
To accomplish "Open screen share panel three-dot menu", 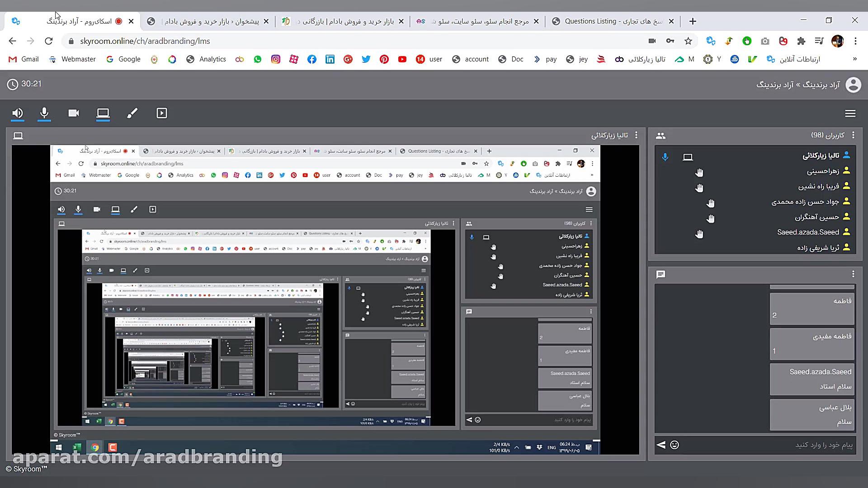I will click(x=636, y=135).
